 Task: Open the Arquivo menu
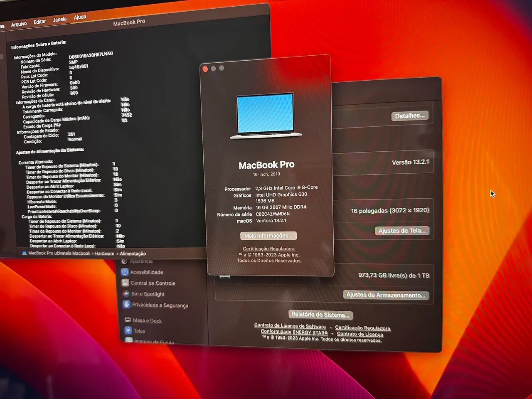pyautogui.click(x=19, y=24)
